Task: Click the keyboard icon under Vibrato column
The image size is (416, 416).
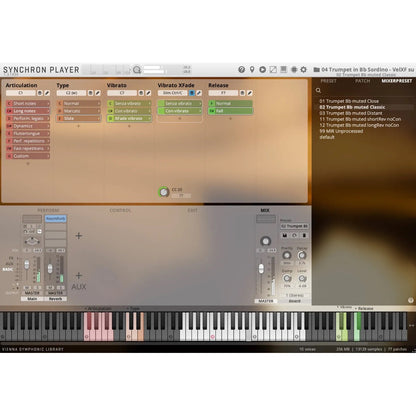Action: click(x=141, y=93)
